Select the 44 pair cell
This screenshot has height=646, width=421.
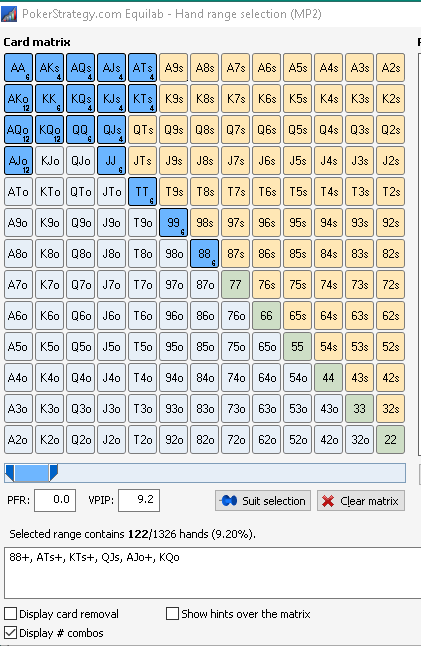[x=329, y=377]
